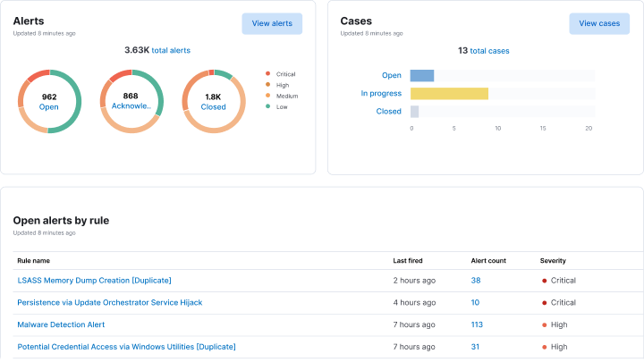Click the Critical legend color dot

click(267, 74)
